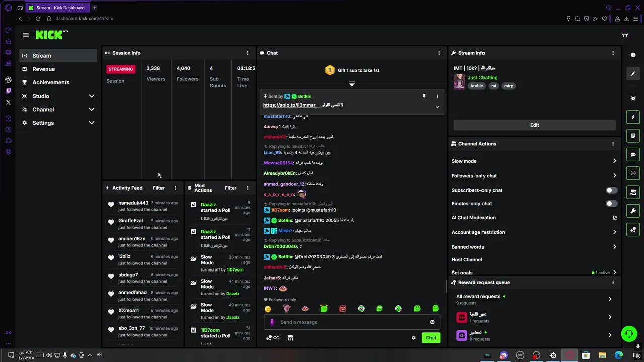Click chat username Wowue00154
644x362 pixels.
click(x=278, y=163)
